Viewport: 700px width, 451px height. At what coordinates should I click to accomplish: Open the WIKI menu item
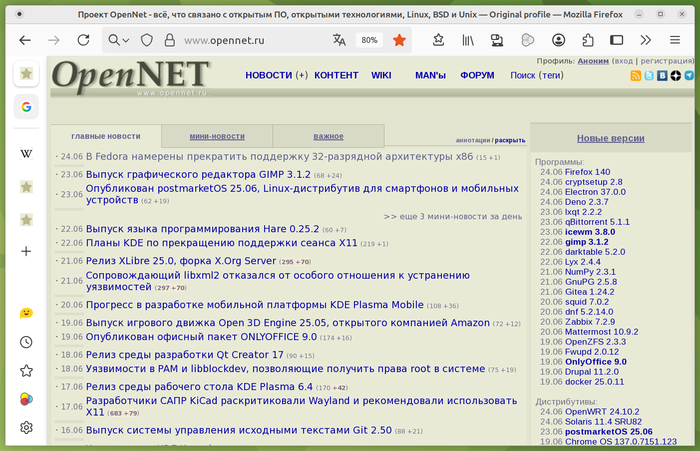tap(381, 75)
